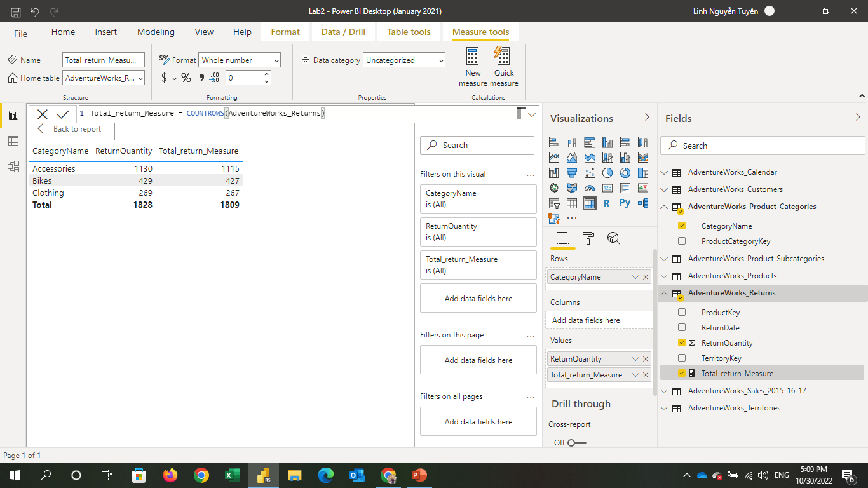
Task: Select the Map globe visualization
Action: 554,188
